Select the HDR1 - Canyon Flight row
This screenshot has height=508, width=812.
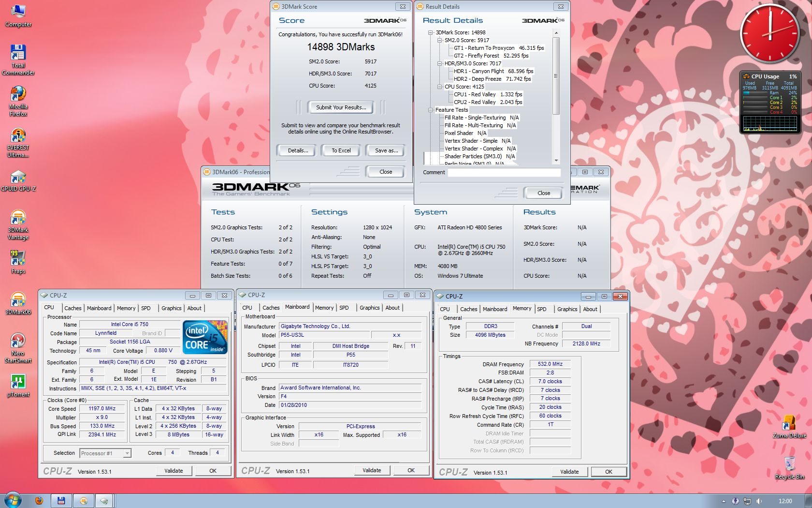(493, 71)
